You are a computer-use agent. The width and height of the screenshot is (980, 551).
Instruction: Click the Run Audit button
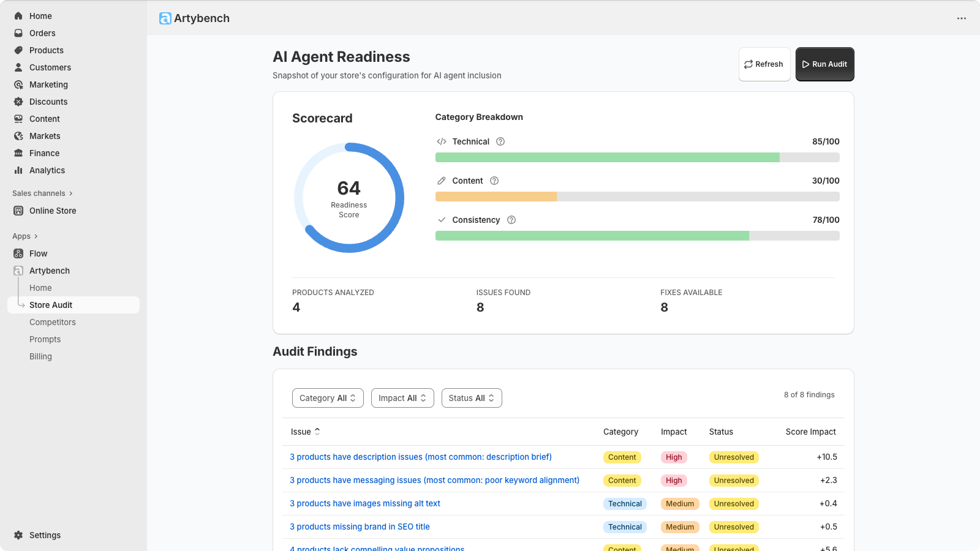tap(824, 64)
